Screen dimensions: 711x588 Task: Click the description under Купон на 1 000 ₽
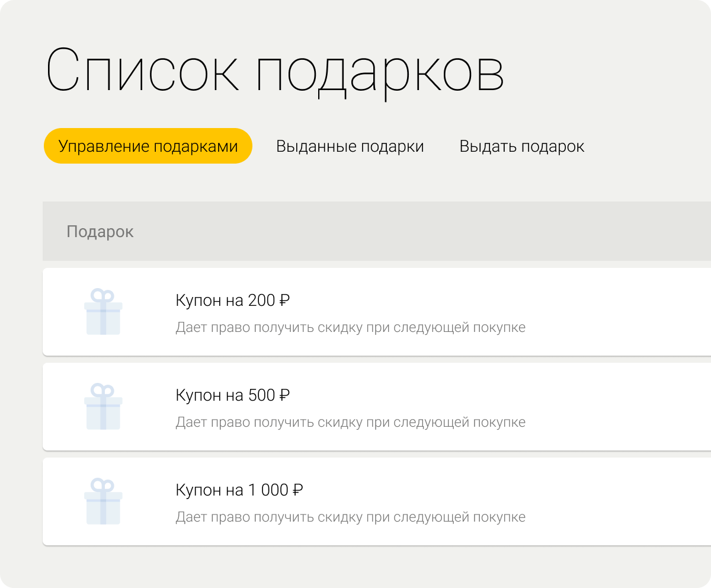point(351,517)
